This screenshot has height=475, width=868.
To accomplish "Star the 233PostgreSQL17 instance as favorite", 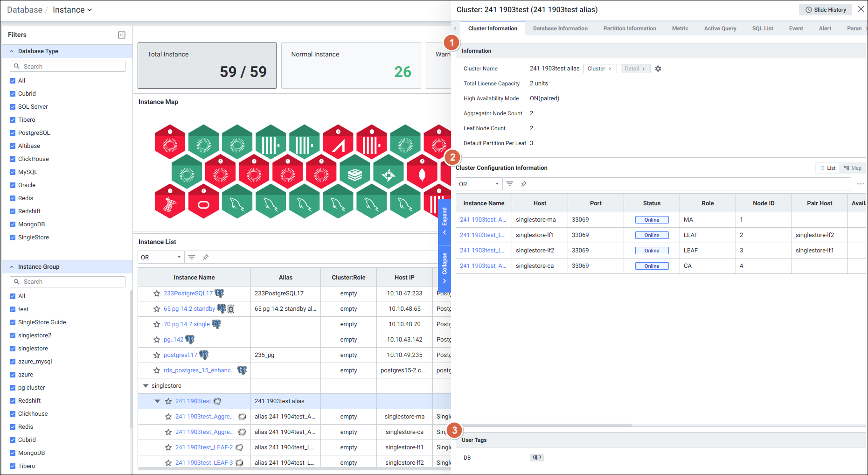I will point(157,293).
